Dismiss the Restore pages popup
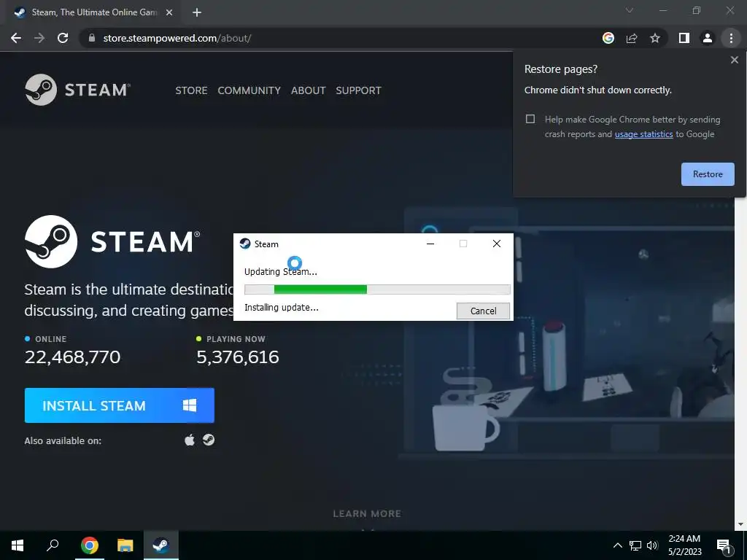 (x=734, y=60)
